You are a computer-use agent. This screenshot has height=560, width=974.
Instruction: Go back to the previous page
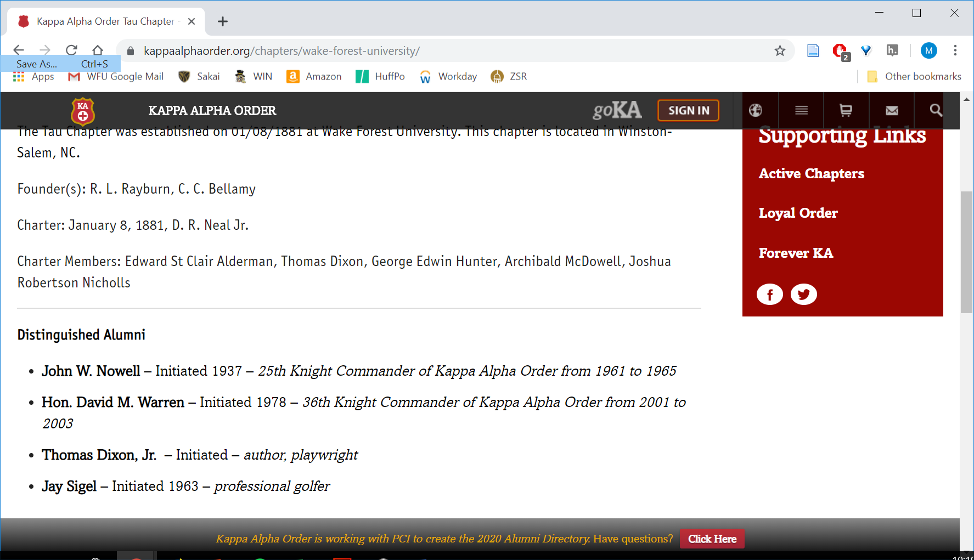[18, 50]
